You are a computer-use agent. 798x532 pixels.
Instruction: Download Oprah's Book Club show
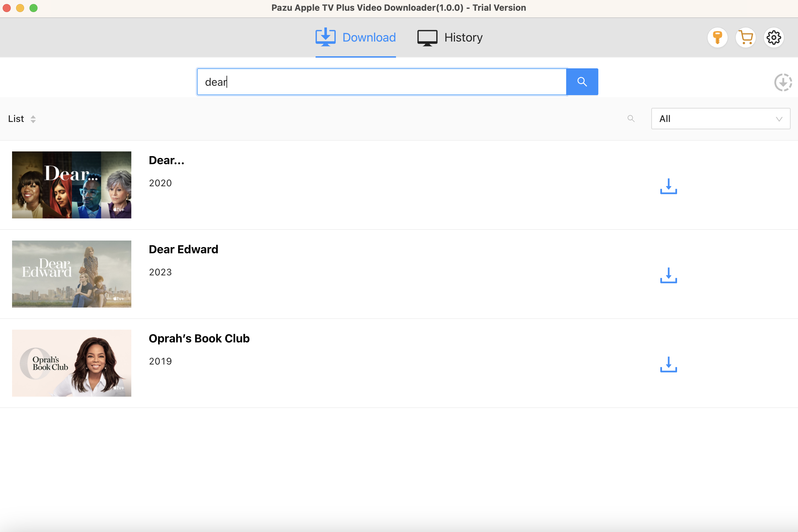pos(668,364)
